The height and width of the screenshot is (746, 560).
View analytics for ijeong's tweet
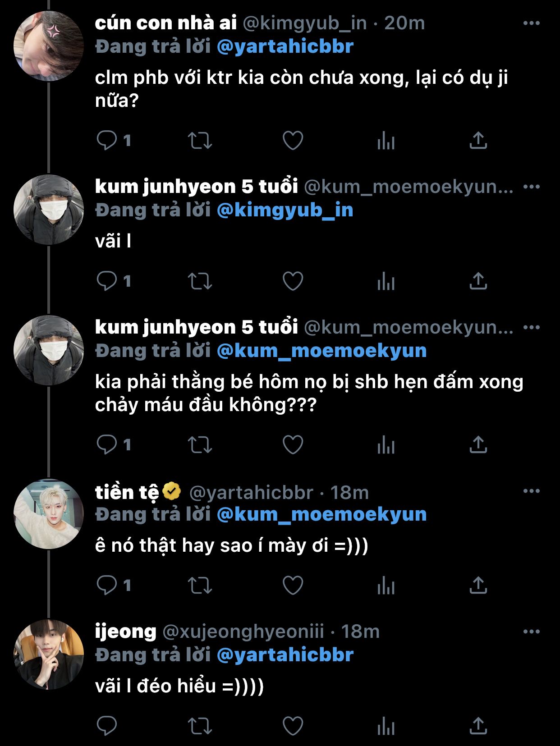[386, 726]
